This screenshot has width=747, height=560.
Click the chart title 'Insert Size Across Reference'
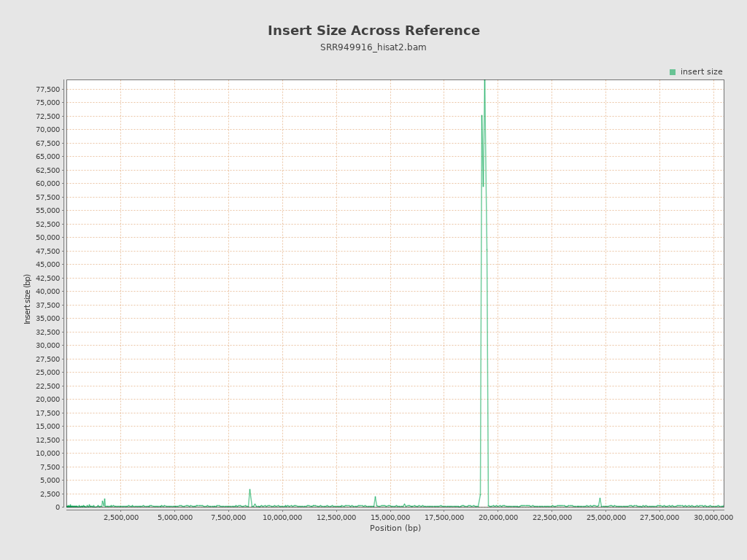tap(373, 31)
